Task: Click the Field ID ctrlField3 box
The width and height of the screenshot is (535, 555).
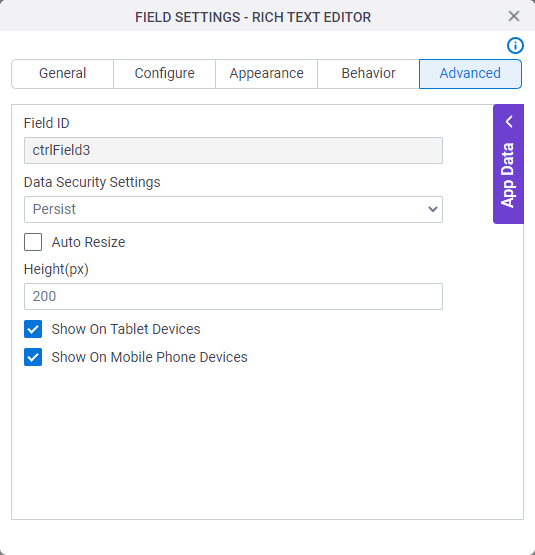Action: (233, 150)
